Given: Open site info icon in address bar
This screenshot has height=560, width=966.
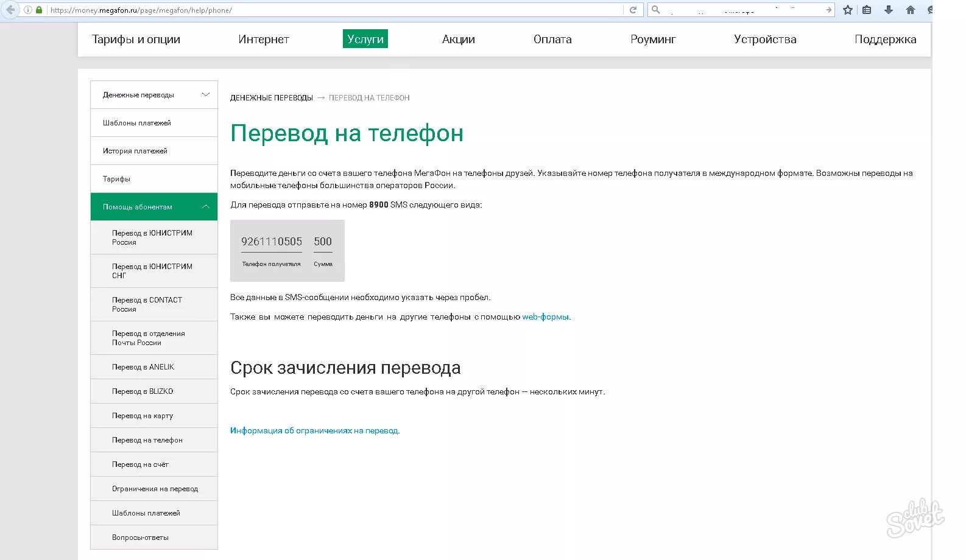Looking at the screenshot, I should coord(28,10).
